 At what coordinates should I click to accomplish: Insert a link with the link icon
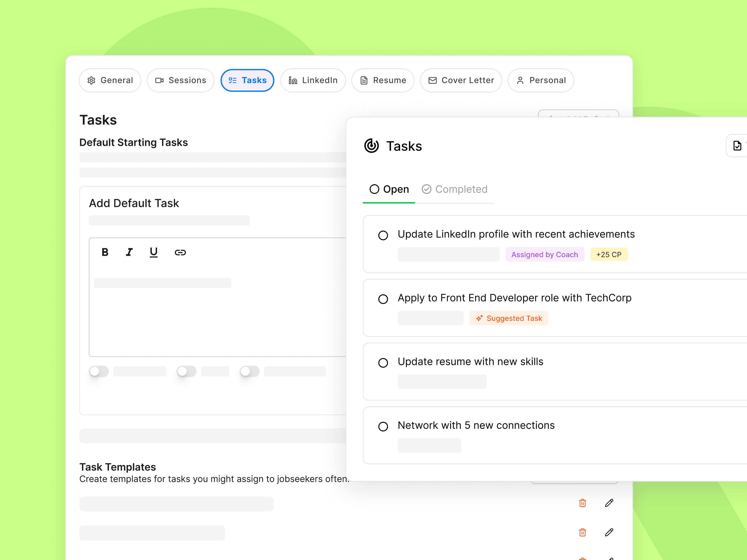[180, 252]
